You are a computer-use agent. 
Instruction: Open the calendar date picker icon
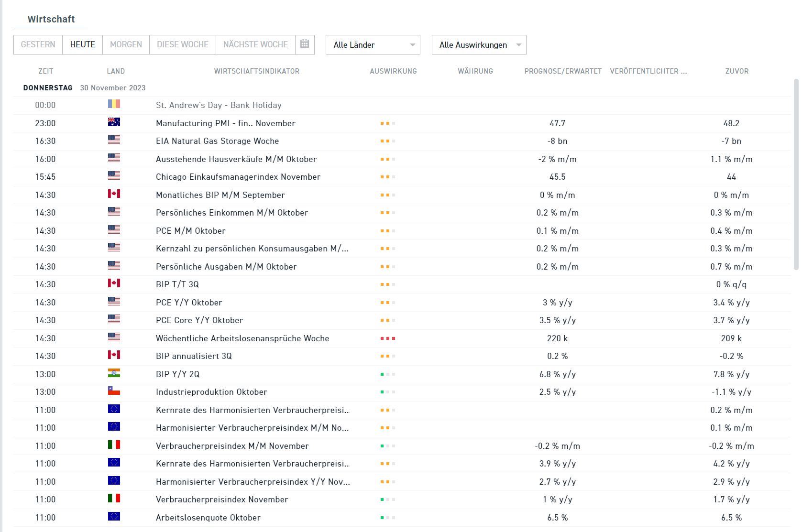[305, 44]
